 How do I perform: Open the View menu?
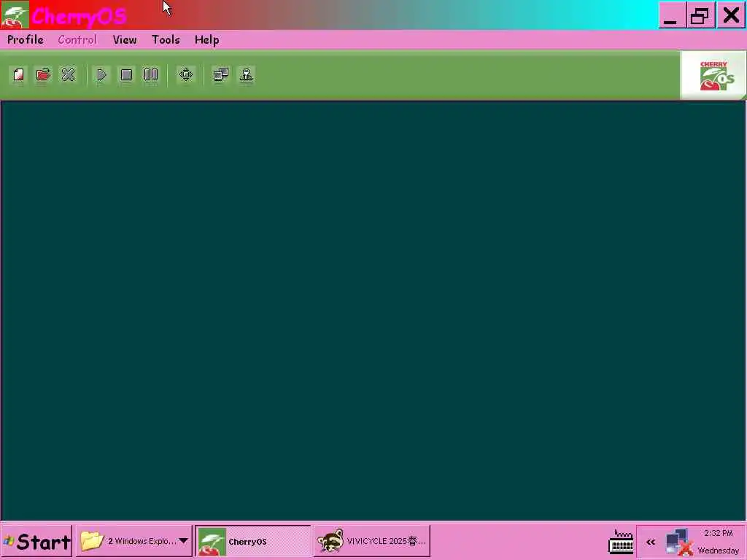click(x=125, y=40)
